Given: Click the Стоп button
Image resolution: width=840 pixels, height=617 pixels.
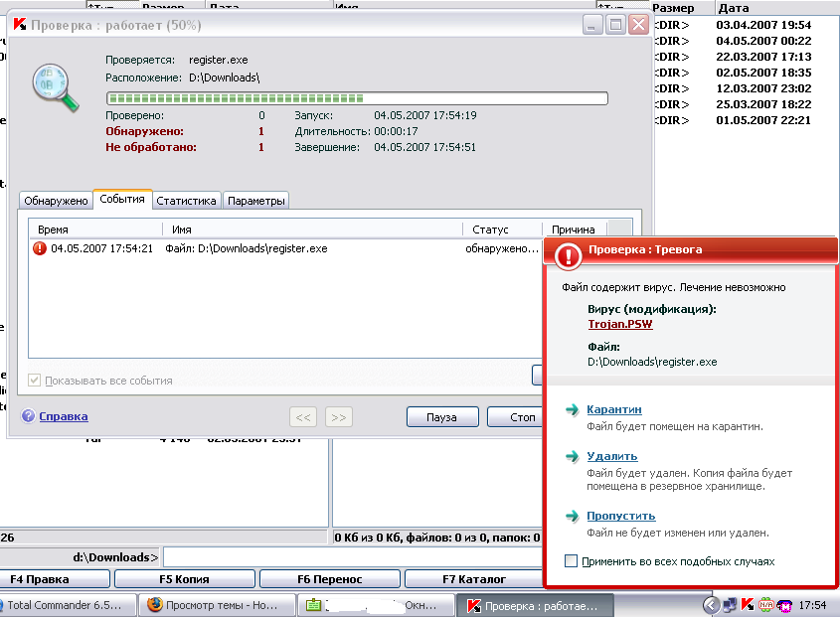Looking at the screenshot, I should (515, 417).
